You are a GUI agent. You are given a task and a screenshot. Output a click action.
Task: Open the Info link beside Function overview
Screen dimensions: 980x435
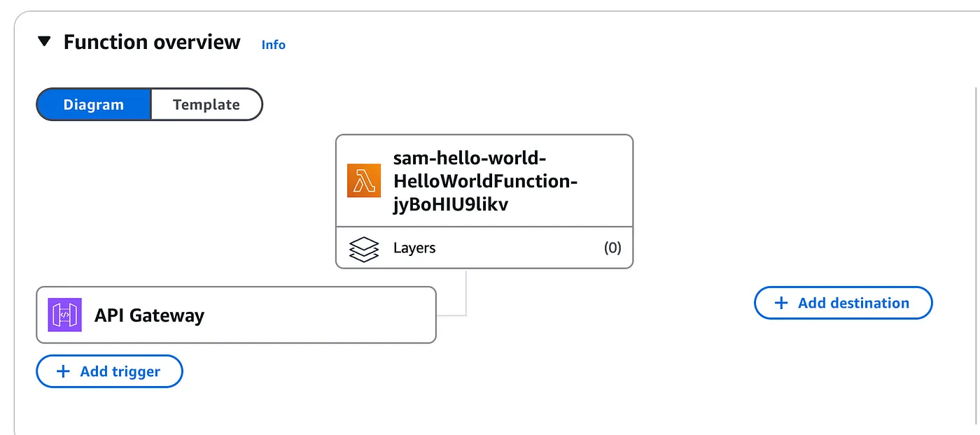point(274,45)
